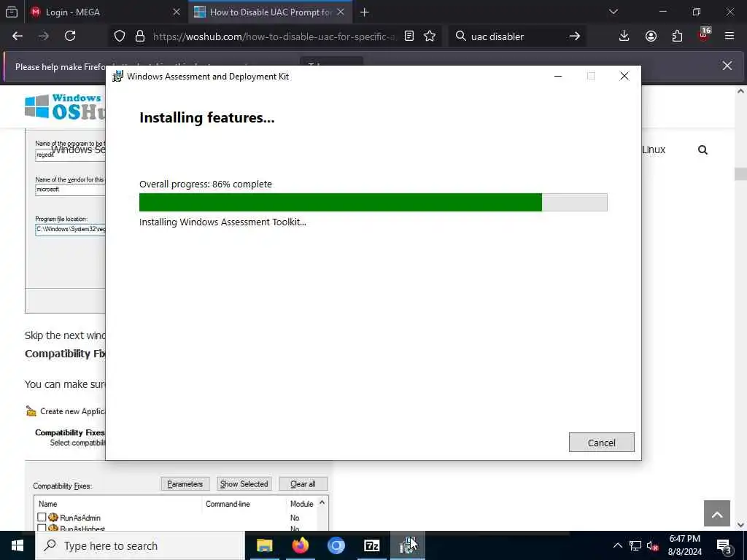The width and height of the screenshot is (747, 560).
Task: Jump back to top of page arrow
Action: [x=717, y=513]
